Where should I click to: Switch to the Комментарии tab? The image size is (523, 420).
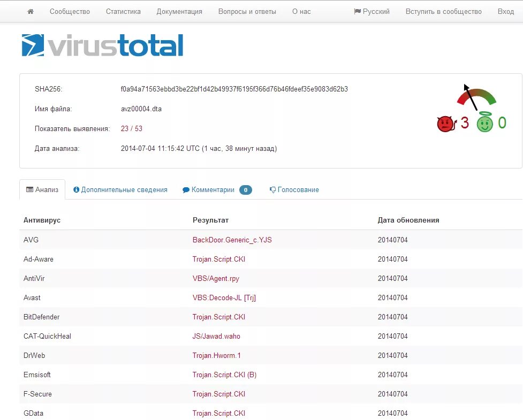coord(217,189)
